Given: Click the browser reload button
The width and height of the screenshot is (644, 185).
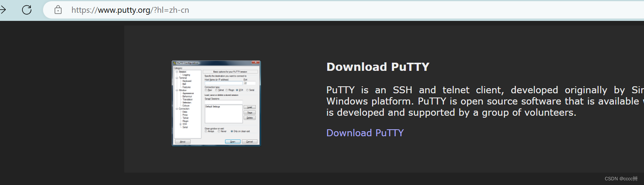Looking at the screenshot, I should pyautogui.click(x=27, y=10).
